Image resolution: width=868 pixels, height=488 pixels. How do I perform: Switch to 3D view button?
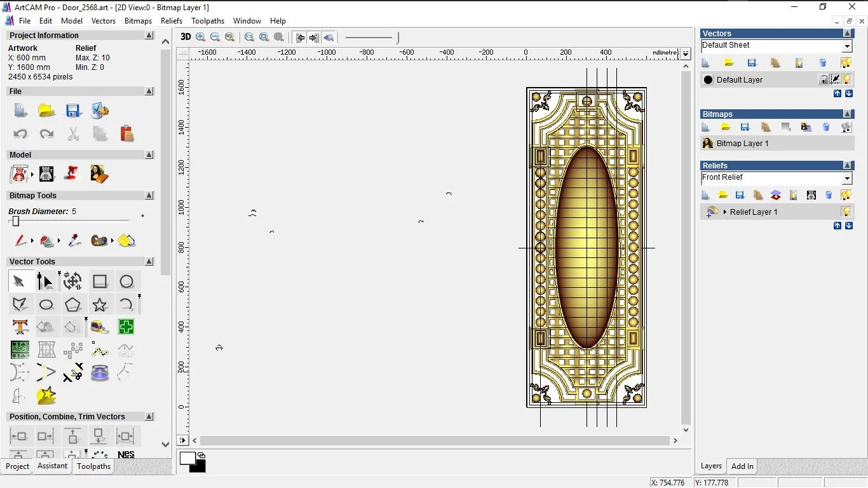click(186, 37)
